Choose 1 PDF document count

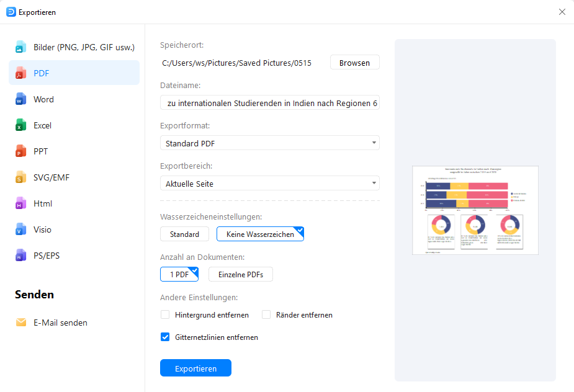coord(179,274)
